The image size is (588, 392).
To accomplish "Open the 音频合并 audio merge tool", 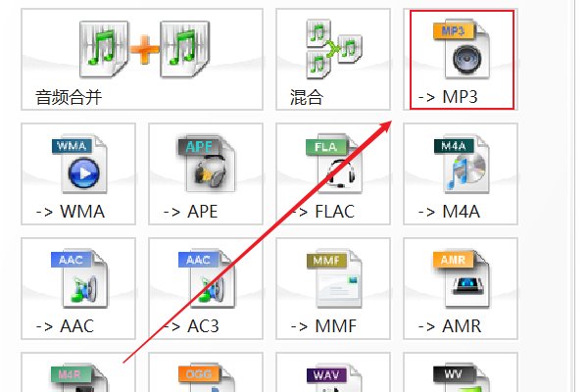I will click(142, 59).
